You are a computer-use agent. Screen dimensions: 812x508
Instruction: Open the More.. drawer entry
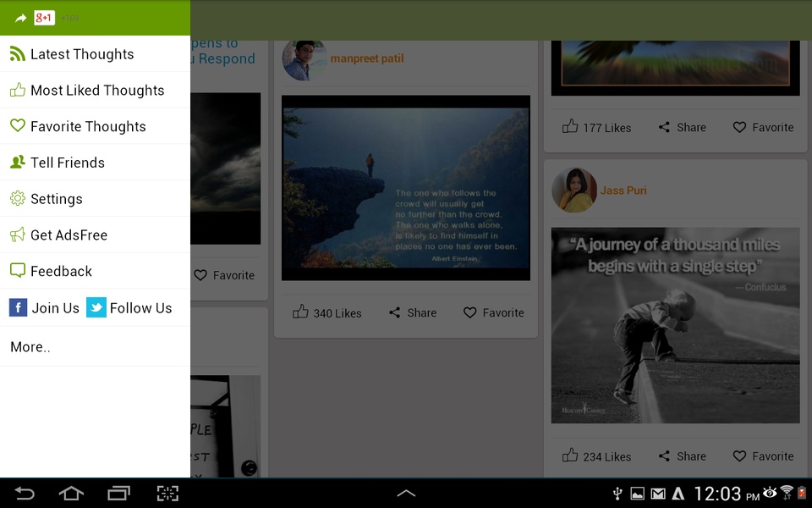coord(96,347)
